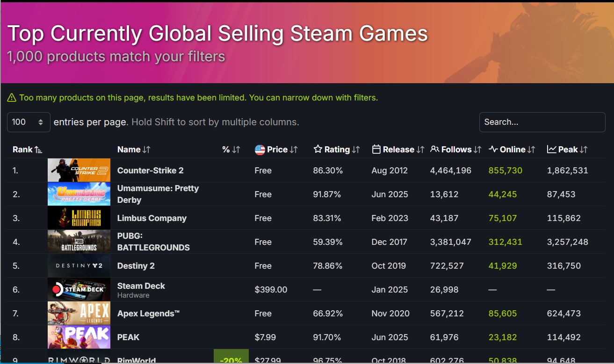Click the people Follows header icon
Viewport: 614px width, 364px height.
tap(434, 150)
